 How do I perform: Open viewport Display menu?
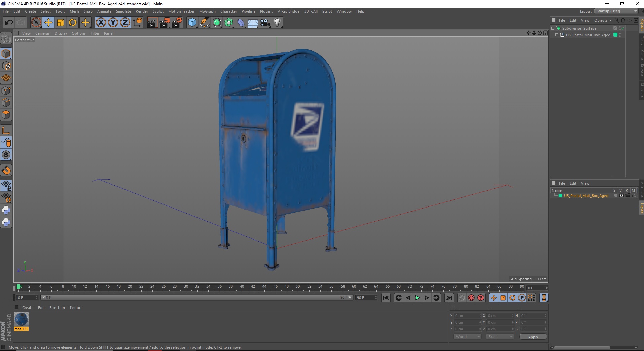(61, 33)
